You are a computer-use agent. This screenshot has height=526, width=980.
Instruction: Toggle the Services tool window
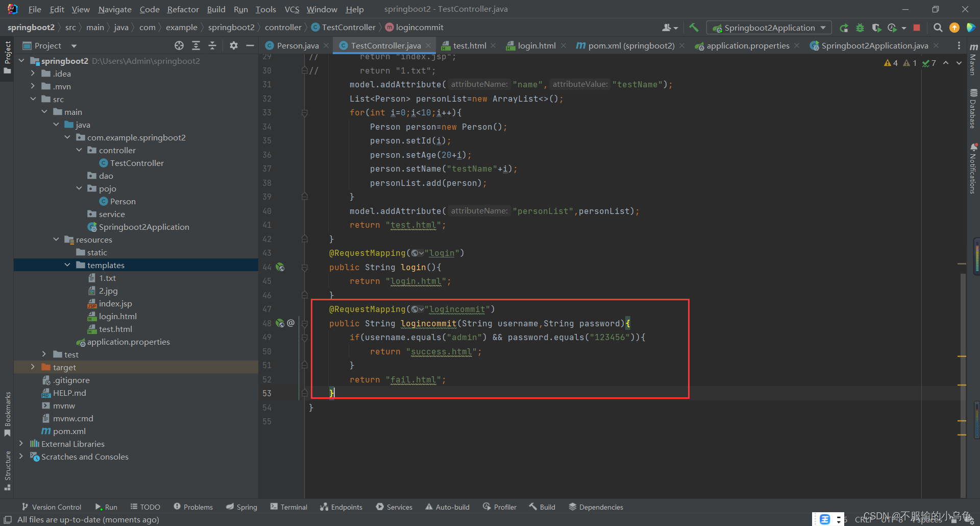pyautogui.click(x=394, y=507)
